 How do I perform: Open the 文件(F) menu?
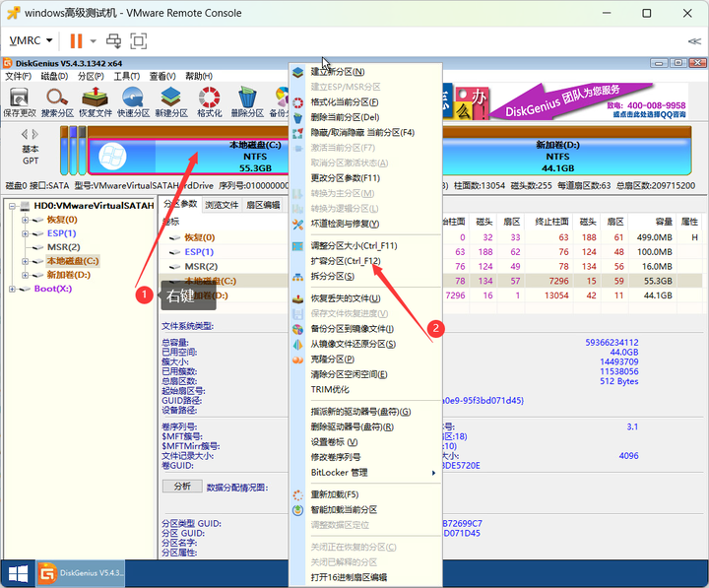[x=18, y=76]
